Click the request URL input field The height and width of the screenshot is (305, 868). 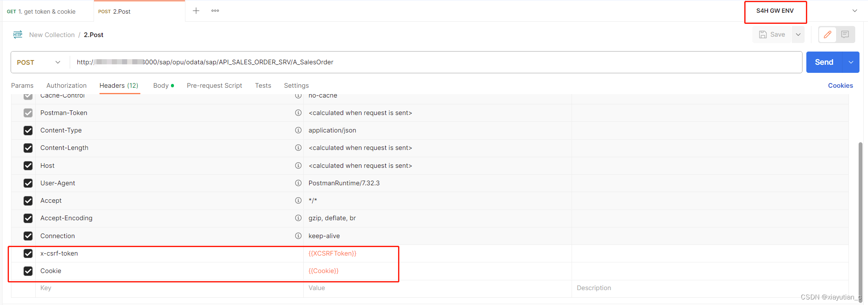[436, 62]
